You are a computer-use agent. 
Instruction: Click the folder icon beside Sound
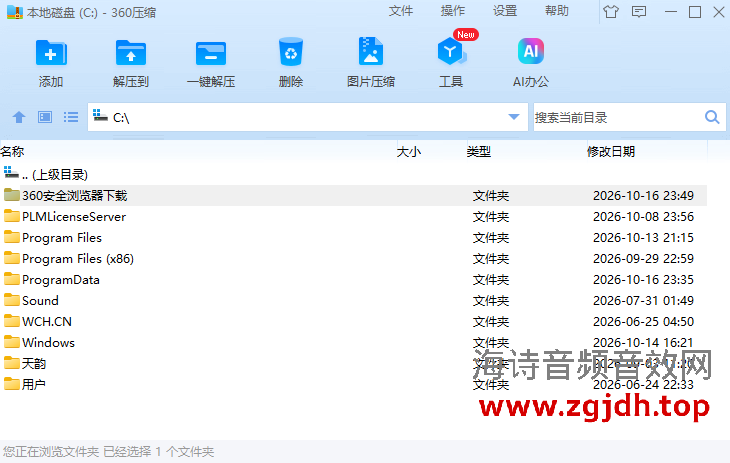coord(12,300)
